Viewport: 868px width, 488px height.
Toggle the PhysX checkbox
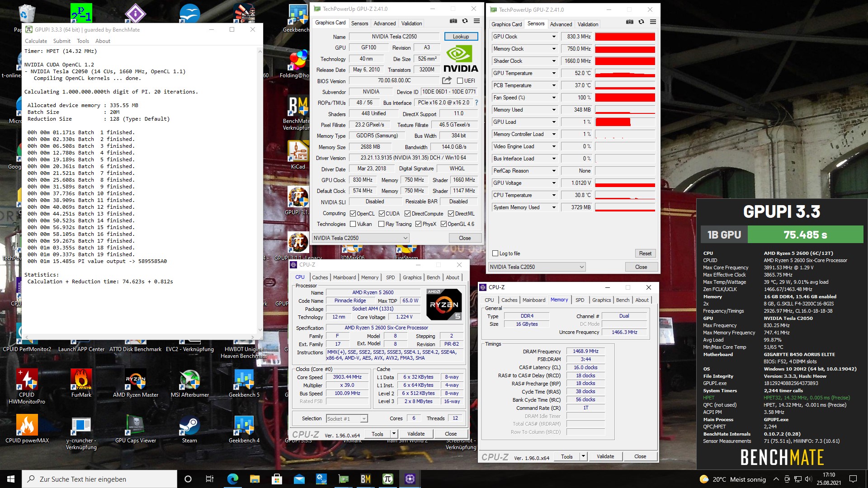[x=418, y=224]
